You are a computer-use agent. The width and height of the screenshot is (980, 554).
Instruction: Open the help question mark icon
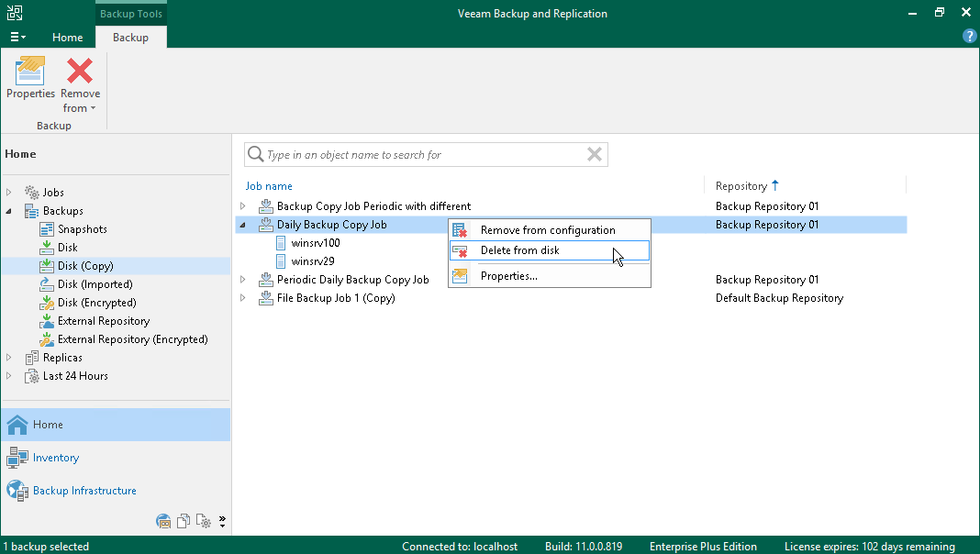coord(969,36)
